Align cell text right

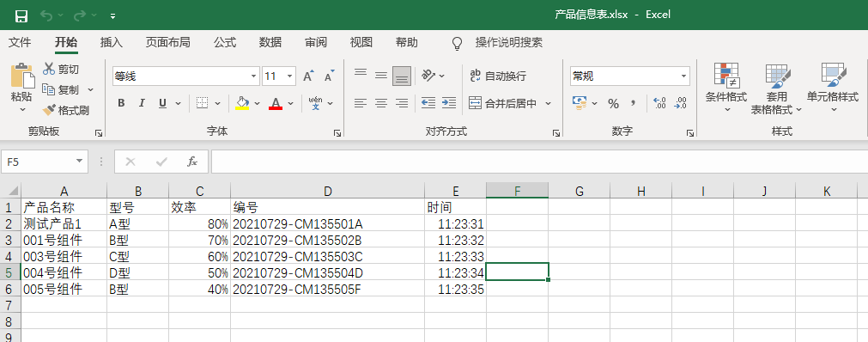point(402,103)
